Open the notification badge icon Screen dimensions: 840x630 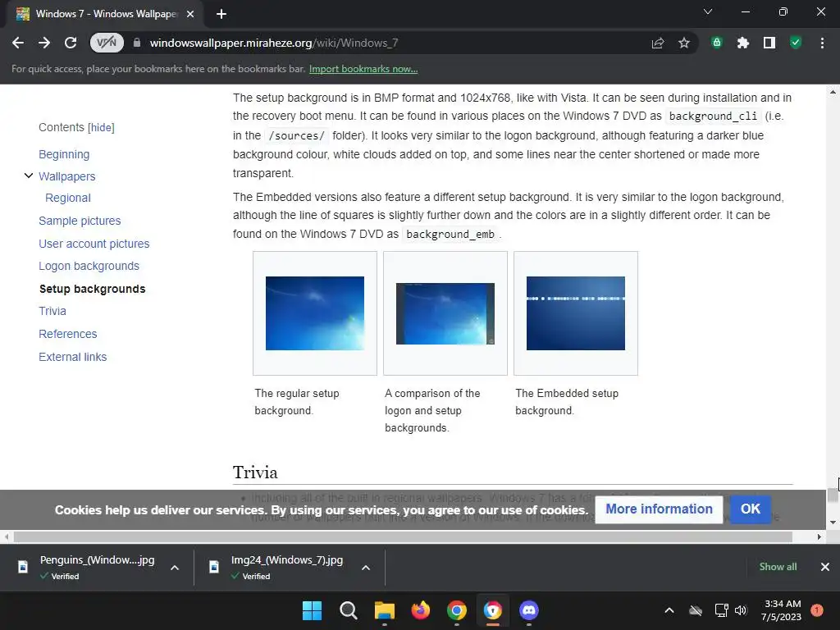817,610
